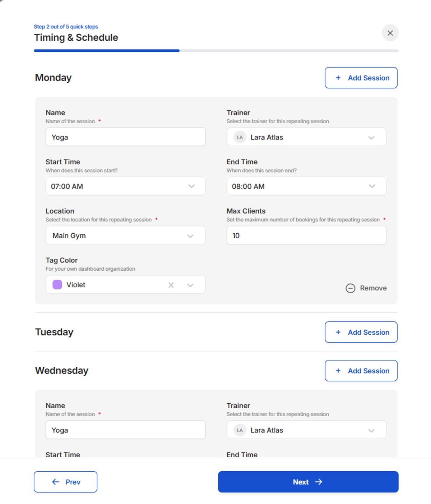Viewport: 431px width, 504px height.
Task: Remove the Monday Yoga session
Action: click(x=366, y=288)
